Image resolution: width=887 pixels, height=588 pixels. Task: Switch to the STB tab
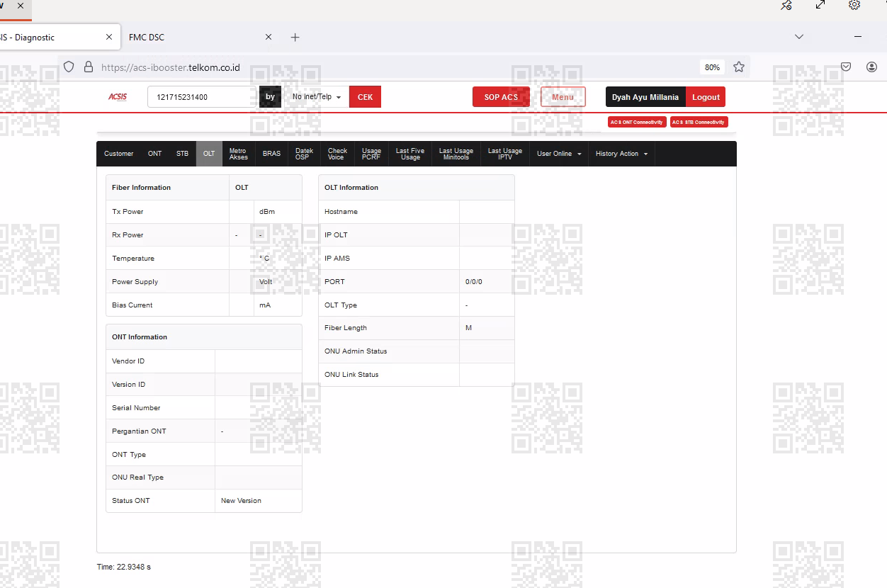182,154
